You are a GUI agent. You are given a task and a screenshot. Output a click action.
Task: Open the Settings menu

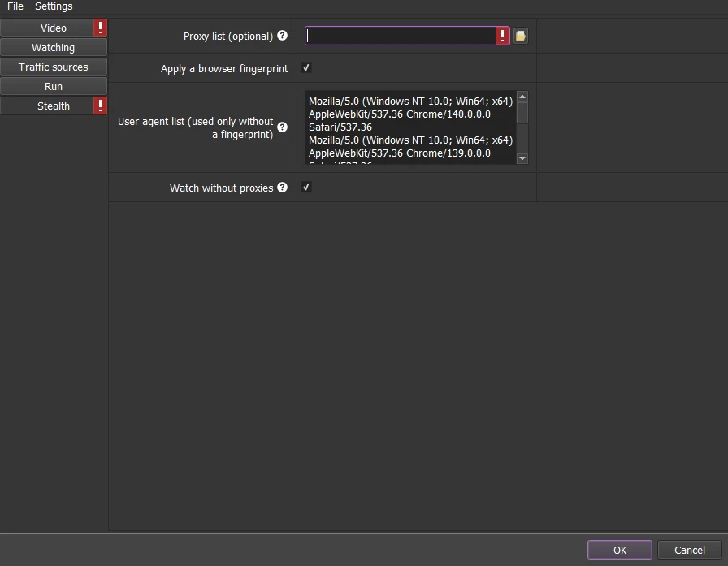pyautogui.click(x=54, y=6)
